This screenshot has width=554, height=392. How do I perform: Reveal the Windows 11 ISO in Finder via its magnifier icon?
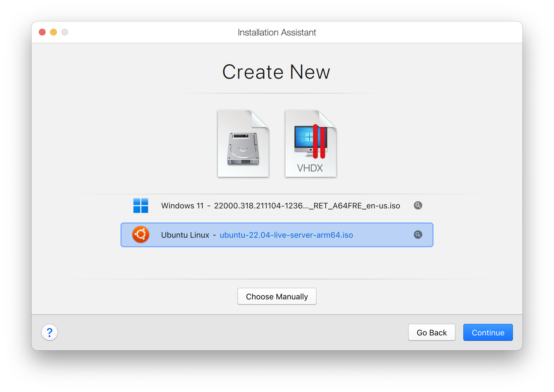418,206
